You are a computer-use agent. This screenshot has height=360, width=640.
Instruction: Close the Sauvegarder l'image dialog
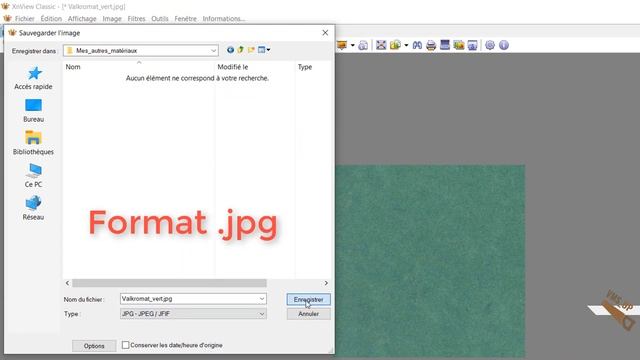point(325,33)
